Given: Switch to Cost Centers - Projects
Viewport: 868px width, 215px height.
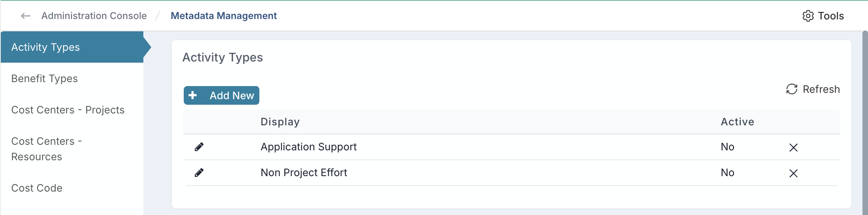Looking at the screenshot, I should pyautogui.click(x=68, y=110).
